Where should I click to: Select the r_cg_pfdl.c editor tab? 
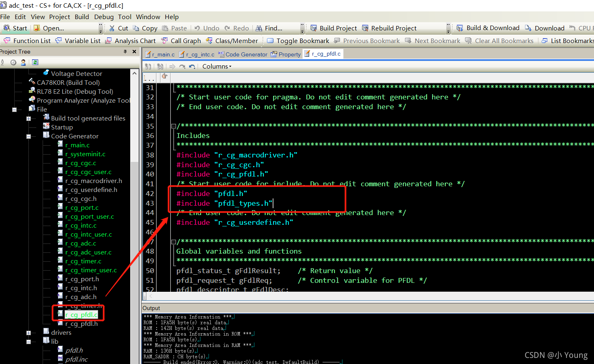coord(323,54)
